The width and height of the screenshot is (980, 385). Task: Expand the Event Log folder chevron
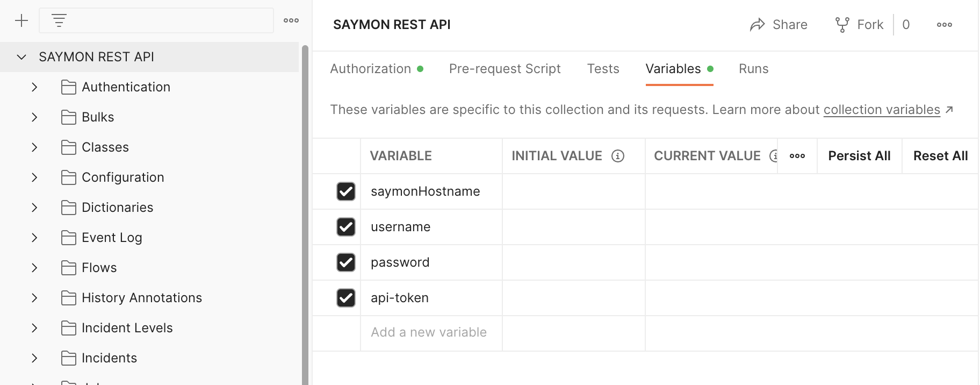click(x=34, y=238)
